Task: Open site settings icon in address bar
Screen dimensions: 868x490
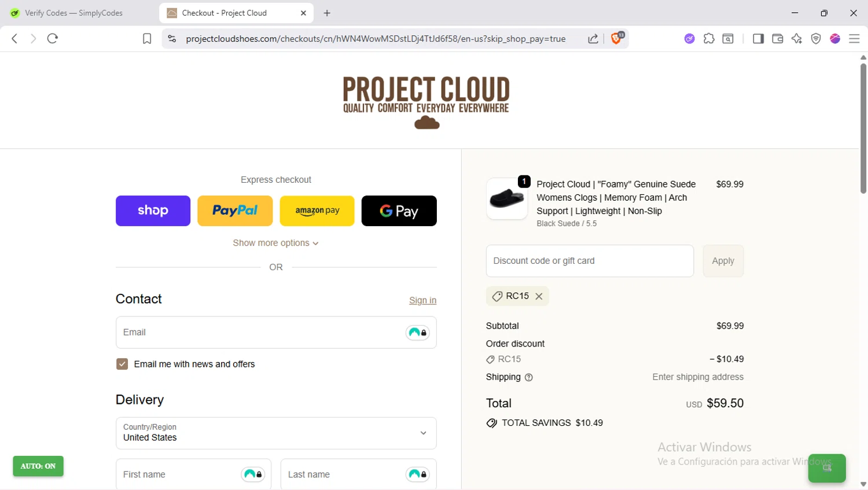Action: (172, 39)
